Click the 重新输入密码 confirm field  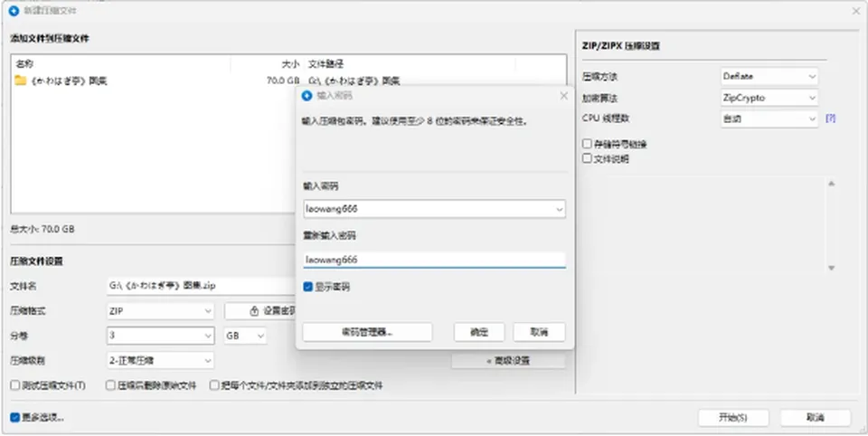[435, 260]
